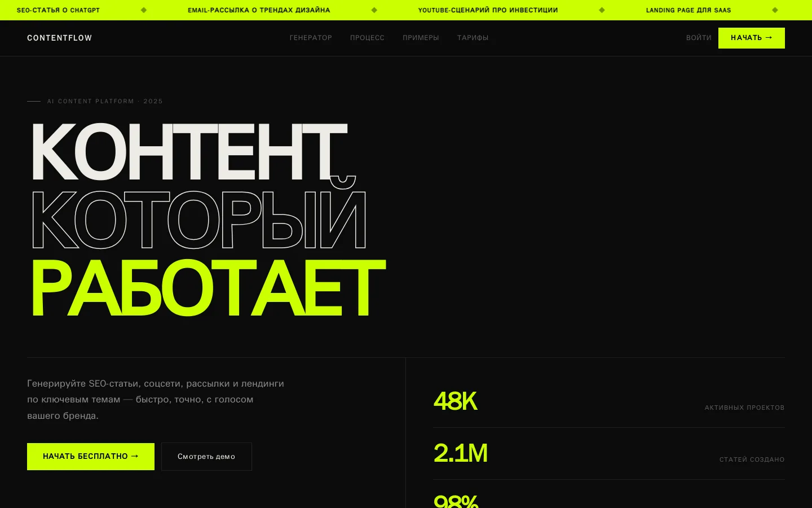Click ticker text SEO-СТАТЬЯ О CHATGPT

(x=58, y=10)
